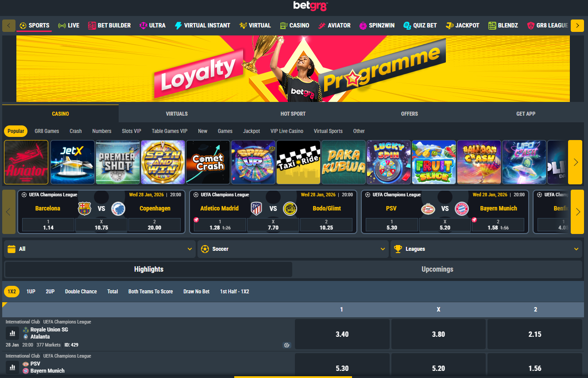588x378 pixels.
Task: Open statistics icon for Royale Union SG match
Action: (x=12, y=333)
